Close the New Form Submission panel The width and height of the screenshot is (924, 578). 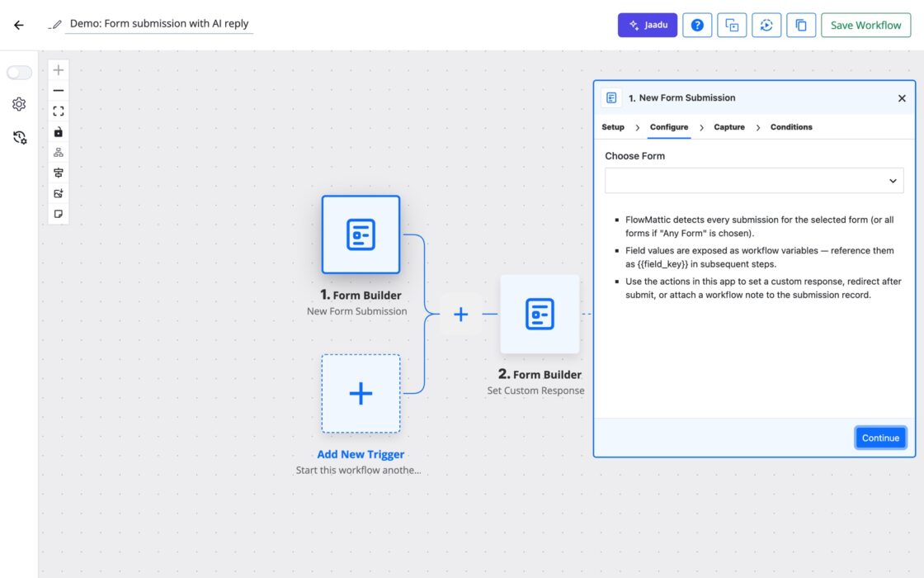pos(902,98)
